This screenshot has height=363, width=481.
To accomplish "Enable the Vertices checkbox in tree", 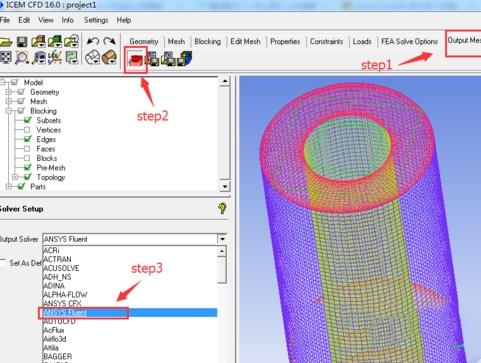I will pyautogui.click(x=27, y=130).
